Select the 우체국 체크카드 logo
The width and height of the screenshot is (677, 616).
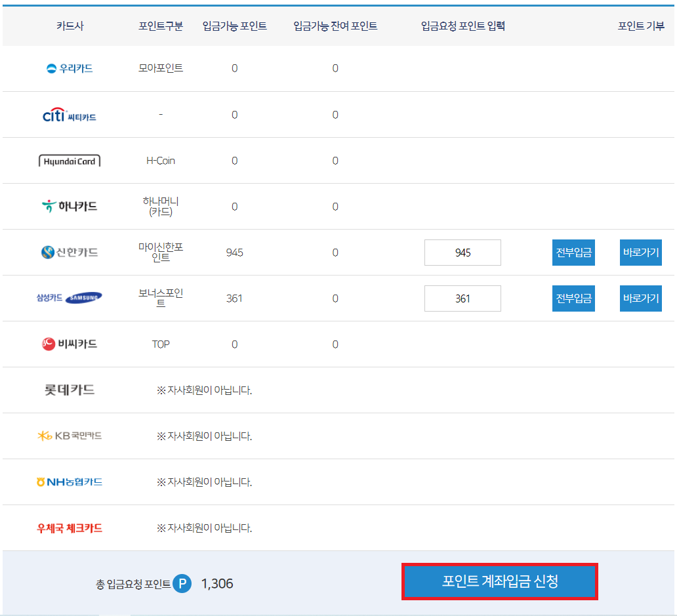[x=68, y=527]
